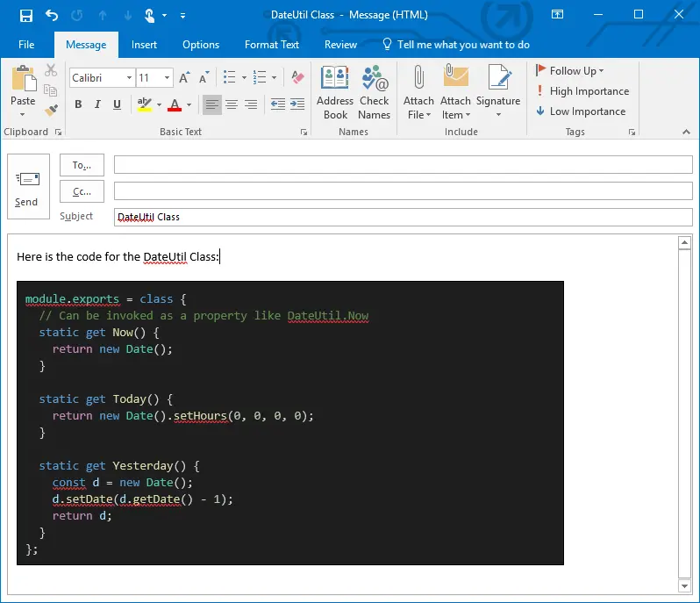Increase font size with Grow Font

click(x=184, y=78)
